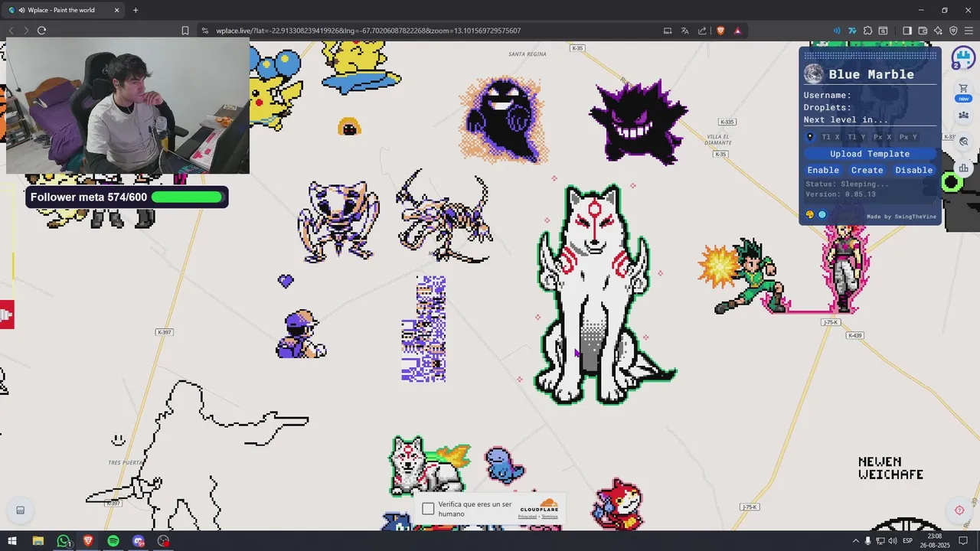980x551 pixels.
Task: Open the Wplace store cart icon
Action: [963, 90]
